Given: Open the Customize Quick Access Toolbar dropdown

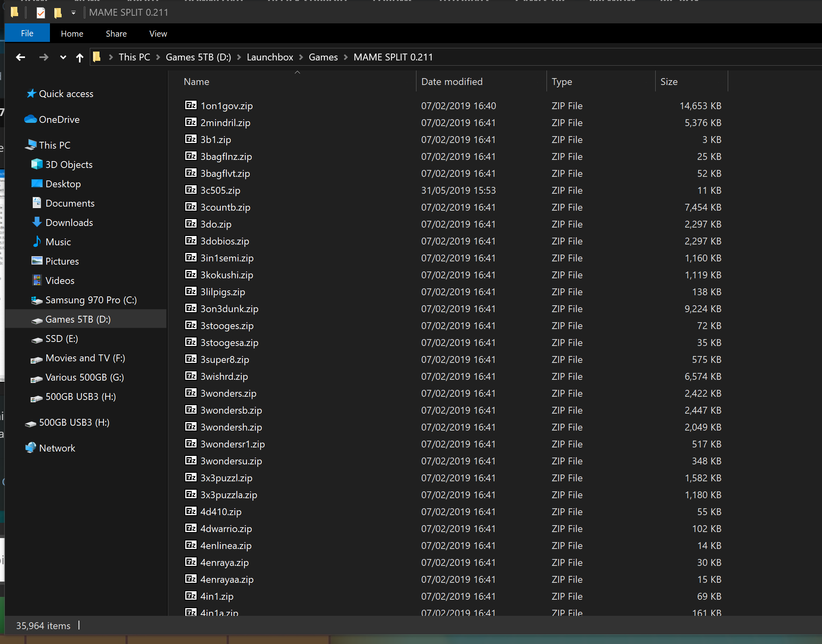Looking at the screenshot, I should tap(73, 13).
